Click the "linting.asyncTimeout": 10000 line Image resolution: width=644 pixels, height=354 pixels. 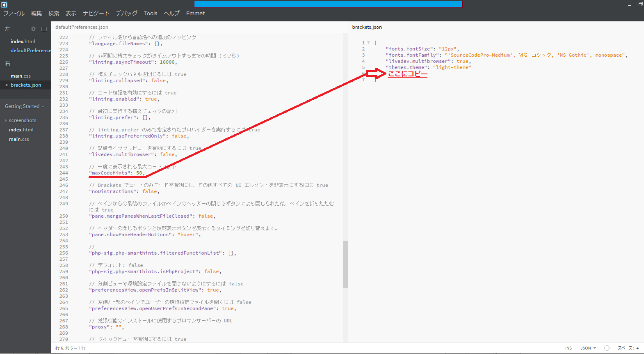point(133,62)
